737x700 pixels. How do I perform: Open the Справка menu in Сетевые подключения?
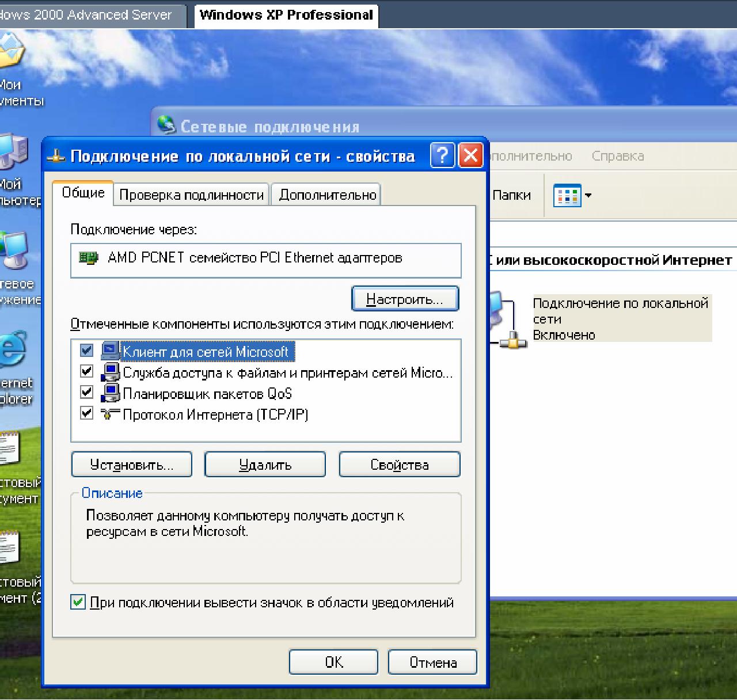tap(618, 156)
